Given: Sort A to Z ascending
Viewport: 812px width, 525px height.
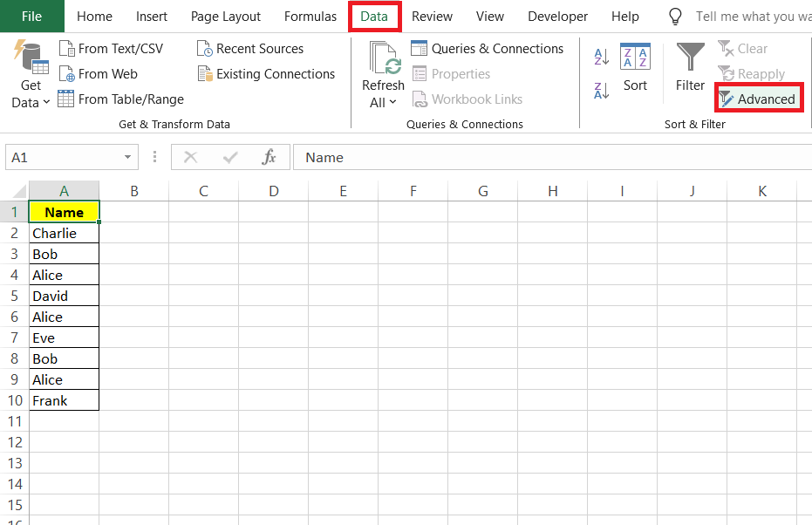Looking at the screenshot, I should (x=601, y=57).
